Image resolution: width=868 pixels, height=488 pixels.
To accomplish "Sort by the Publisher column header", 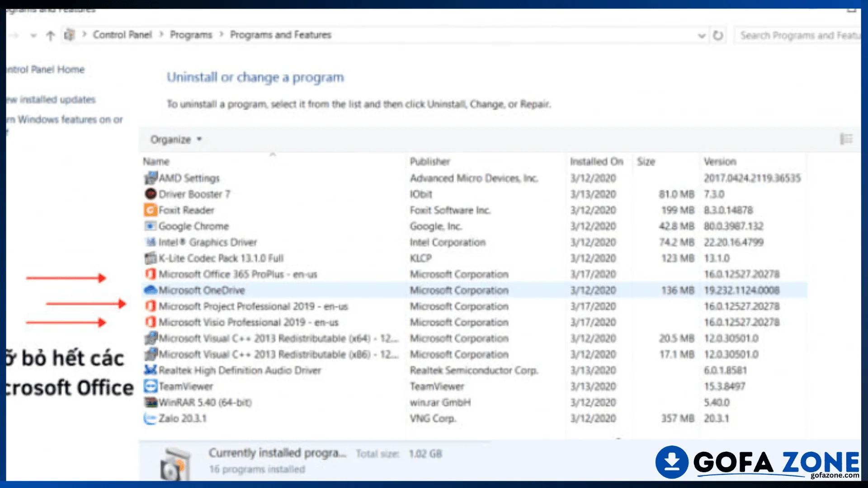I will coord(430,162).
